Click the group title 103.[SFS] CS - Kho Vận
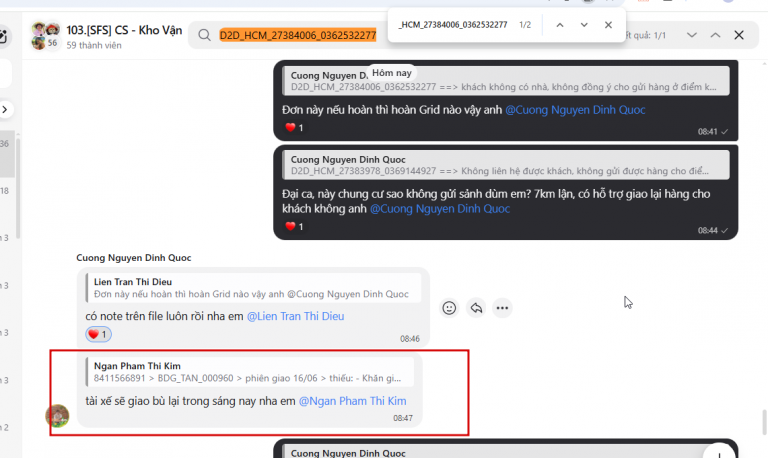The height and width of the screenshot is (458, 768). (124, 30)
